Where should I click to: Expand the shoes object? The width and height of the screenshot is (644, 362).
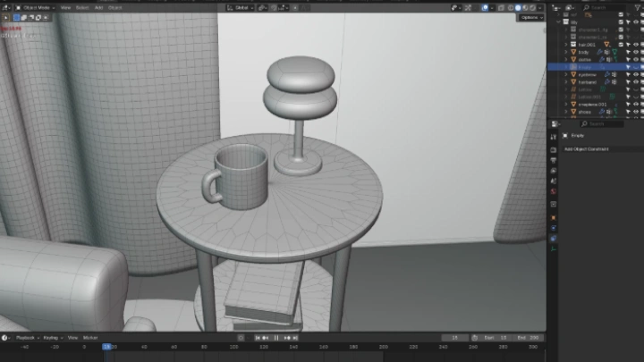point(566,112)
